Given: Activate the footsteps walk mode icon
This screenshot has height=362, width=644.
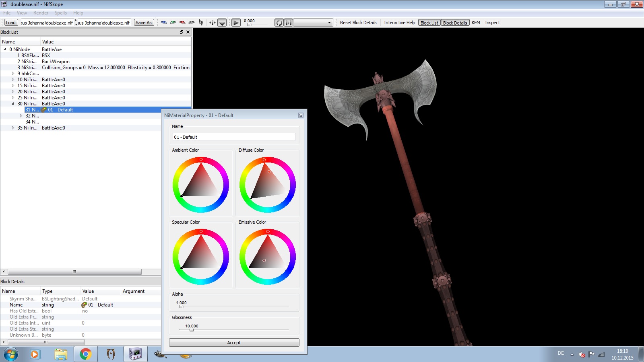Looking at the screenshot, I should pyautogui.click(x=201, y=23).
